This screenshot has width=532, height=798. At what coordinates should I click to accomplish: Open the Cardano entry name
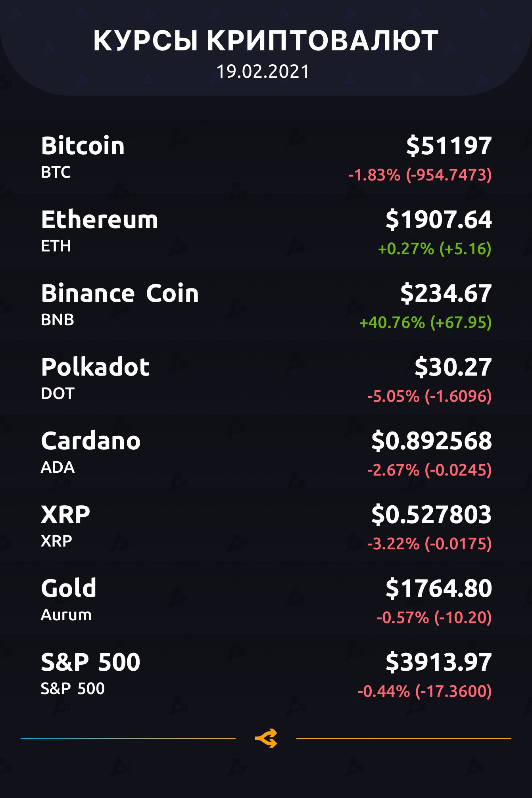tap(91, 441)
